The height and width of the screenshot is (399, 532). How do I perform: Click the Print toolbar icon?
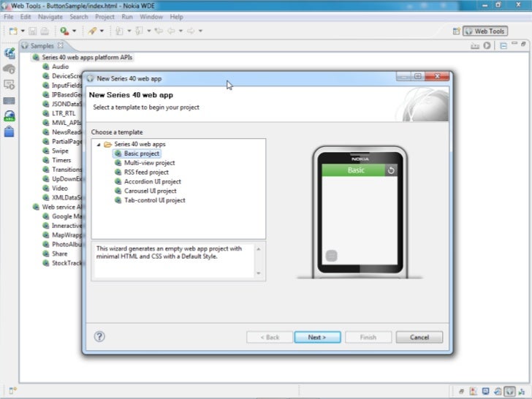pos(45,31)
